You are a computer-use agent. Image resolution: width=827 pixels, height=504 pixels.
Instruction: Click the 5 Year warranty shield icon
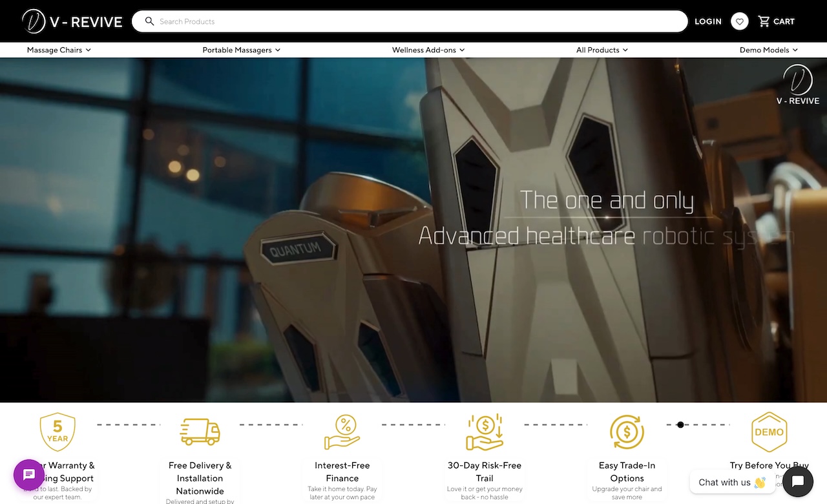(58, 432)
